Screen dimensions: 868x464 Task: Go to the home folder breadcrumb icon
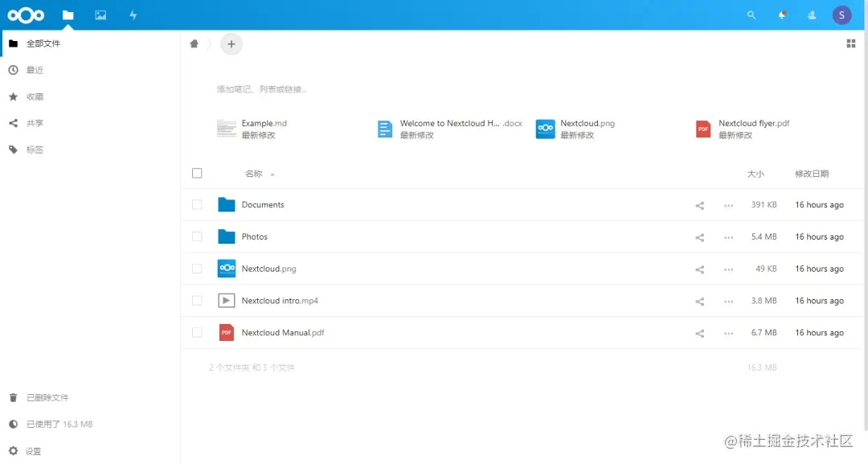[194, 43]
